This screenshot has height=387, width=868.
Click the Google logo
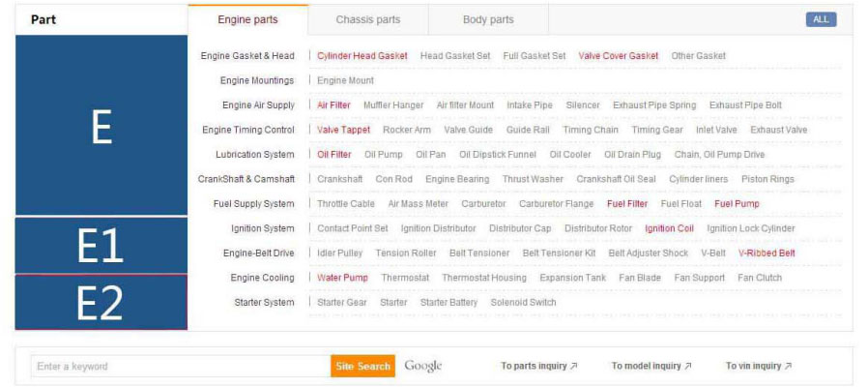[423, 366]
